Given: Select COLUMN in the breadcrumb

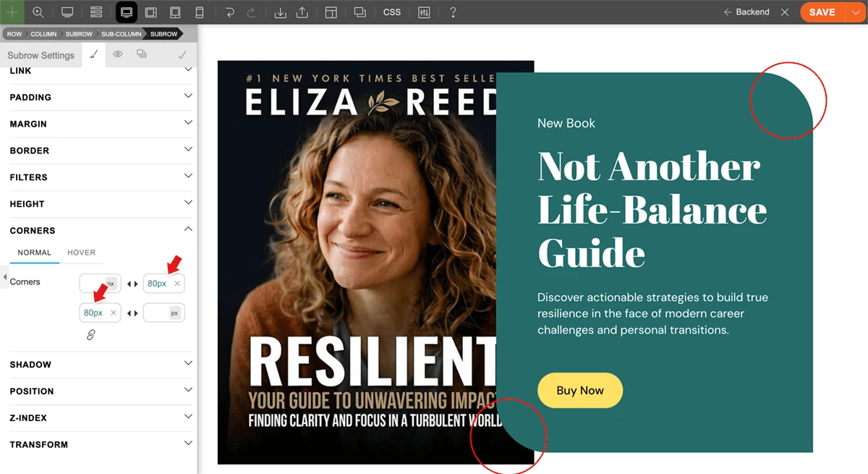Looking at the screenshot, I should click(x=43, y=34).
